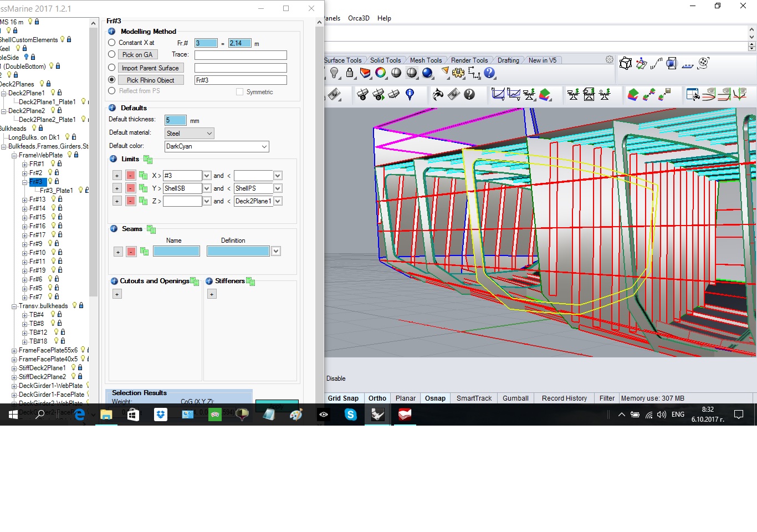Enable the Symmetric checkbox
757x532 pixels.
click(240, 92)
